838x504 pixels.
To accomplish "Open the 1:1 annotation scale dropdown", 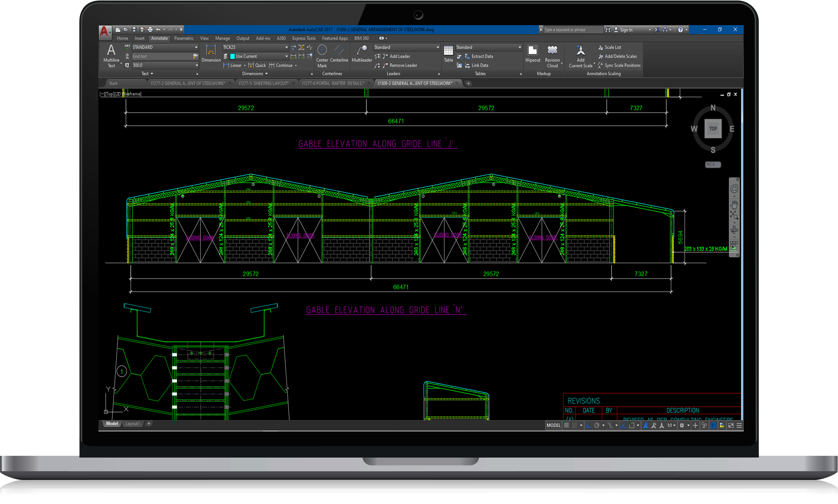I will point(671,425).
